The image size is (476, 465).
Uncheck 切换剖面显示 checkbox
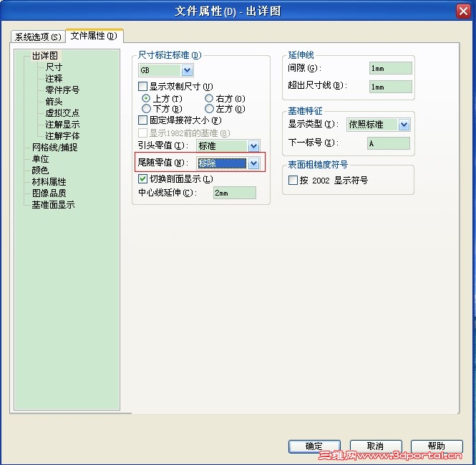142,178
